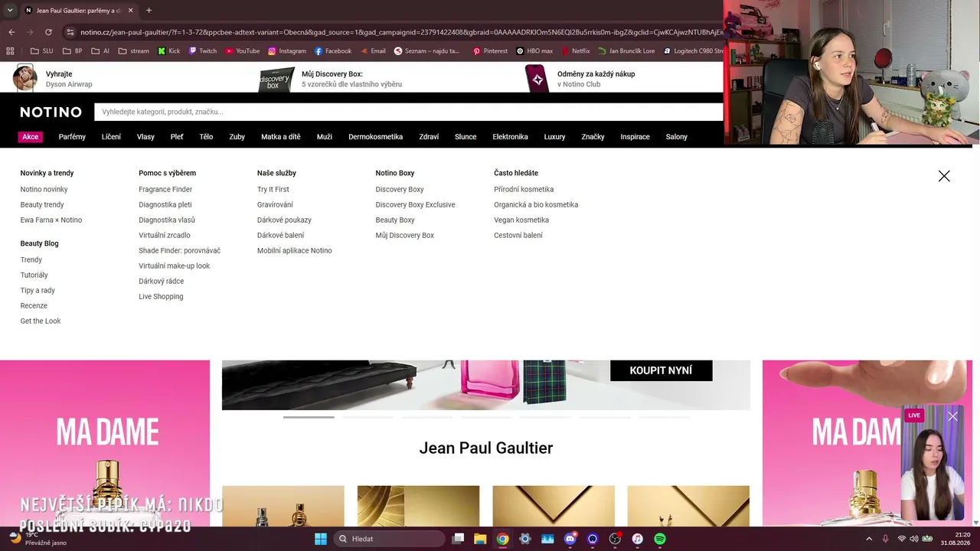Open the Ewa Farna × Notino link
The height and width of the screenshot is (551, 980).
[51, 220]
